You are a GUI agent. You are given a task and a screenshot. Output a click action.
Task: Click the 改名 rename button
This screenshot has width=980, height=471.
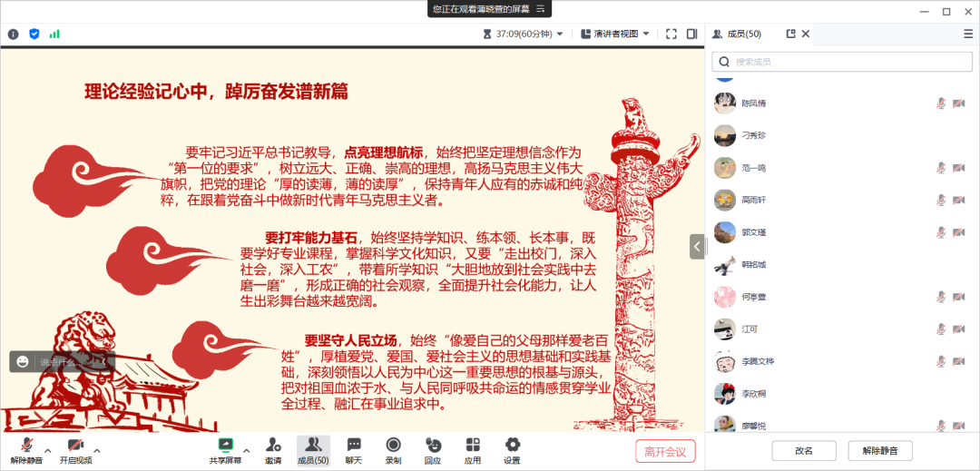(x=804, y=450)
